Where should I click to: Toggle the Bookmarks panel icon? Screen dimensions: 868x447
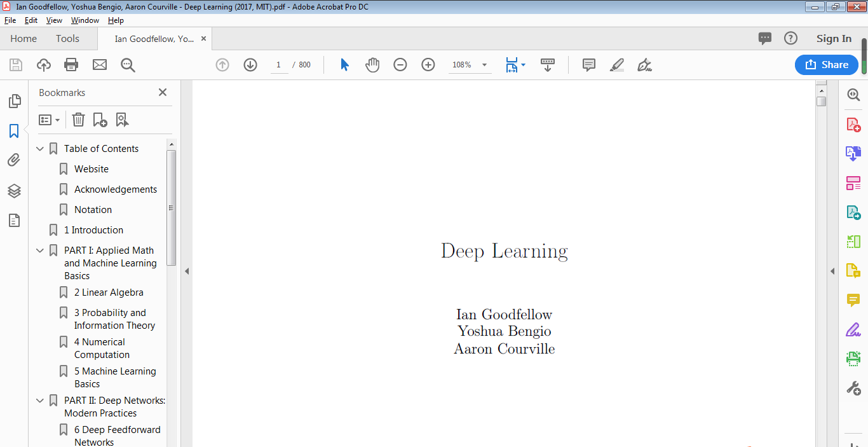tap(14, 131)
